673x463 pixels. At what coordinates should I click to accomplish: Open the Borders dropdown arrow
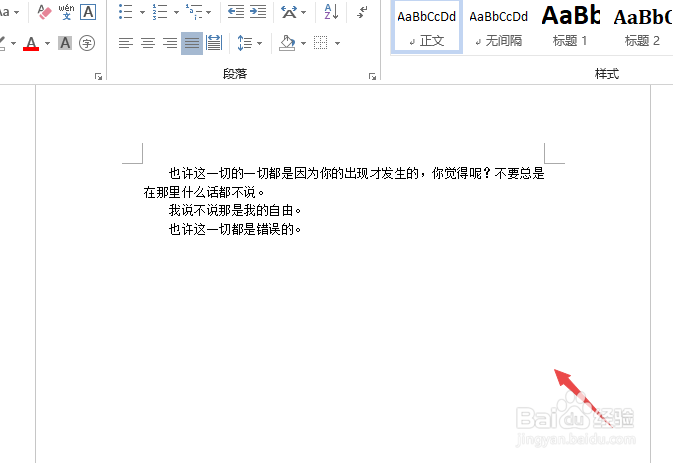(337, 43)
